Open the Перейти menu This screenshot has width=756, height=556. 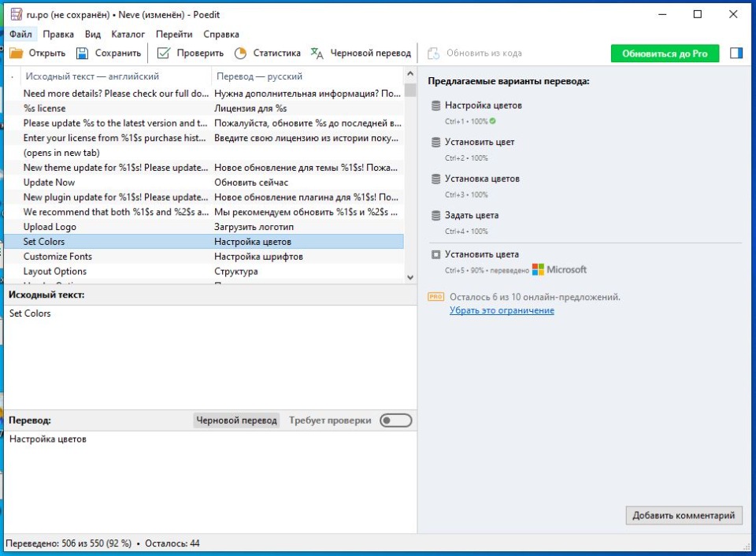click(x=174, y=35)
